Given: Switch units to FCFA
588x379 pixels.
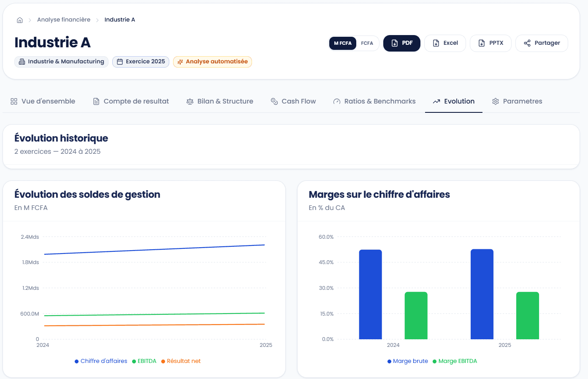Looking at the screenshot, I should coord(367,43).
